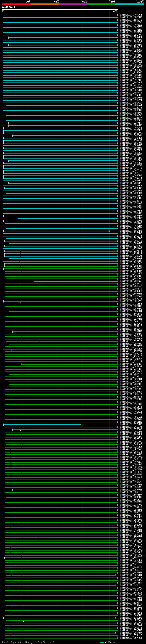
Task: Open hit UniRef100_Q41019
Action: point(131,85)
